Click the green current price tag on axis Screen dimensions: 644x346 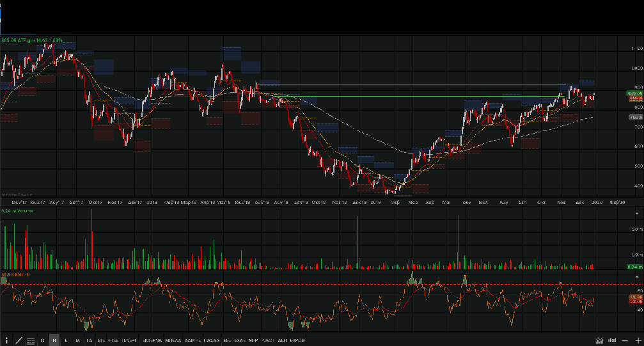pos(634,93)
